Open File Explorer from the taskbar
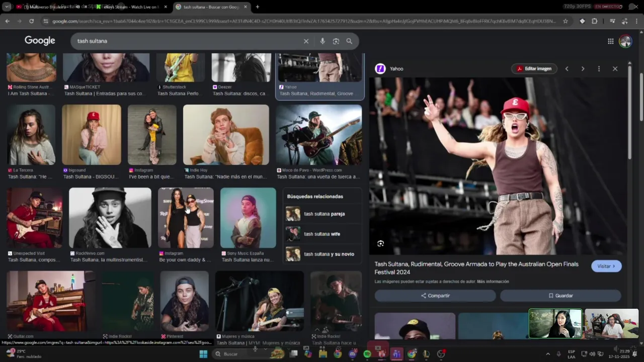The width and height of the screenshot is (644, 362). click(323, 354)
